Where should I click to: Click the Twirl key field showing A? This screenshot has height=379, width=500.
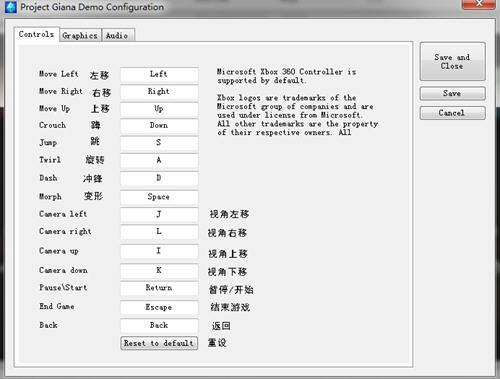click(x=159, y=160)
